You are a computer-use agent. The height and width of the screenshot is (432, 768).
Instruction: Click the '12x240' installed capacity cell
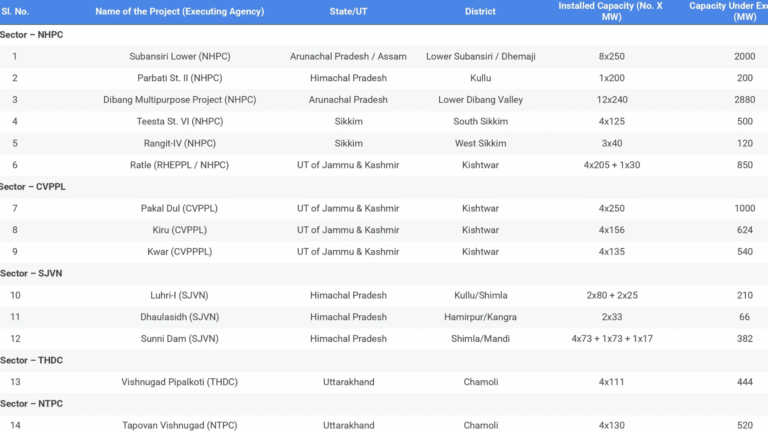[612, 99]
